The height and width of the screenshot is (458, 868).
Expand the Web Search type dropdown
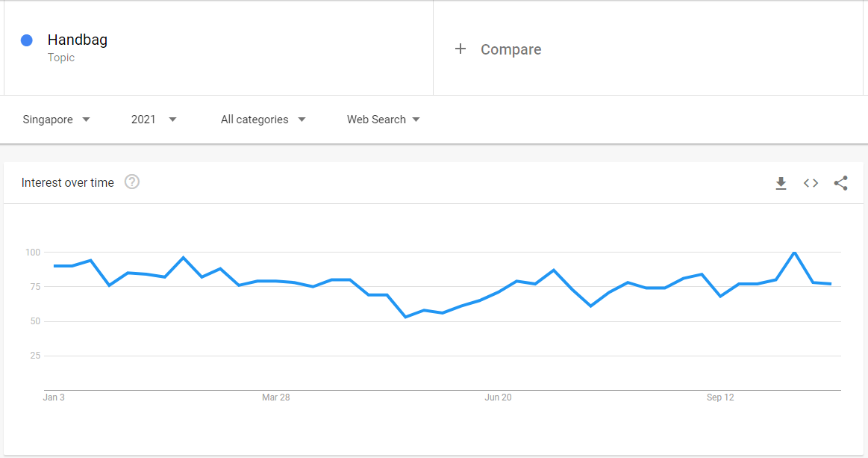(383, 120)
